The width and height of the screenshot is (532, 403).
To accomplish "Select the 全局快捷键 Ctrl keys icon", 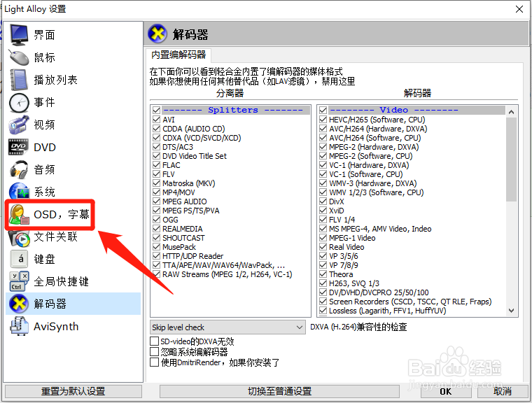I will pyautogui.click(x=20, y=281).
